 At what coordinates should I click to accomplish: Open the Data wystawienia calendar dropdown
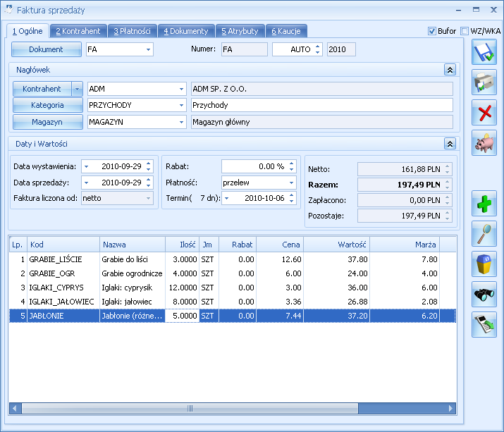pos(86,166)
